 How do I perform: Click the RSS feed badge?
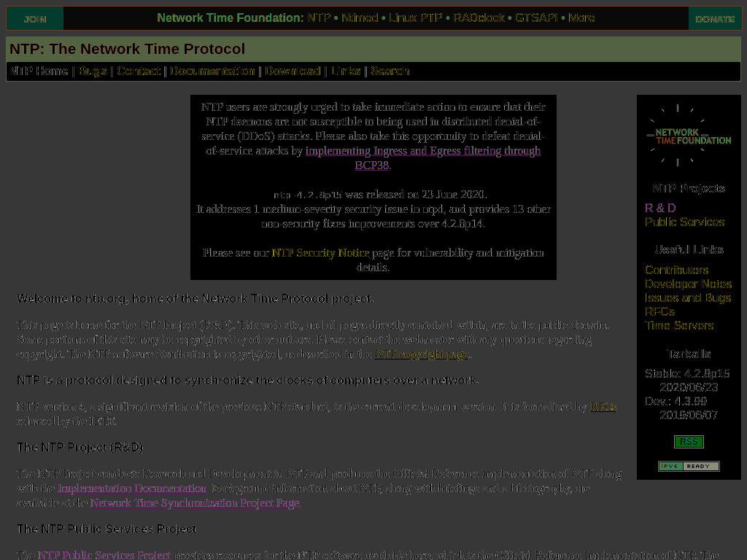[689, 442]
